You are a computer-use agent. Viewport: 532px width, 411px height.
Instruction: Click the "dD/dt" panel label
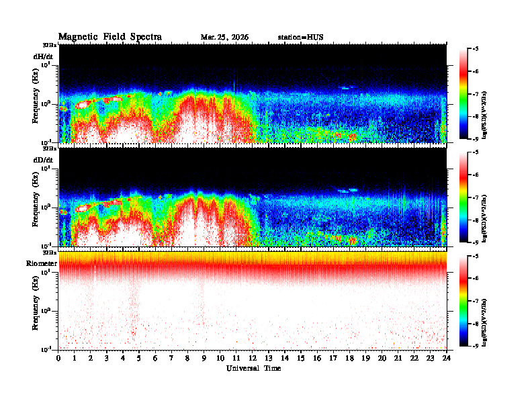[43, 160]
